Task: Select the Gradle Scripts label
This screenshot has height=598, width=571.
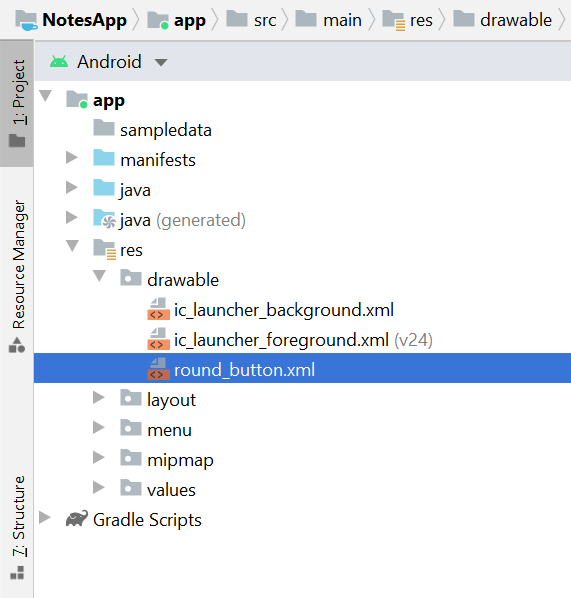Action: 147,520
